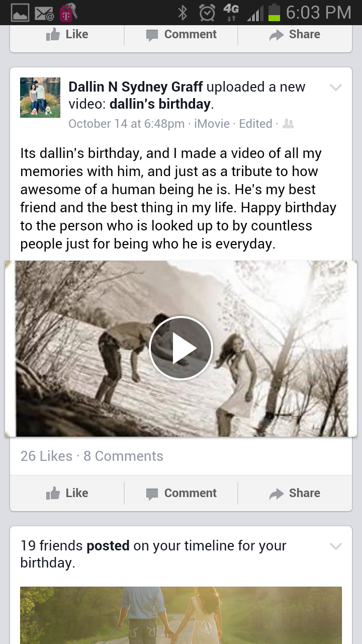View the 8 Comments thread
Image resolution: width=362 pixels, height=644 pixels.
pyautogui.click(x=123, y=456)
